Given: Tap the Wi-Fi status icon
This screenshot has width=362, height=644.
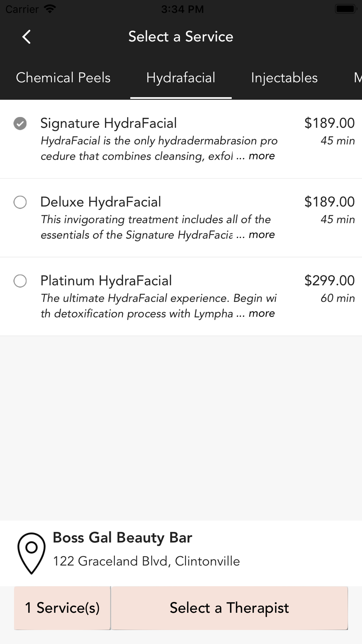Looking at the screenshot, I should point(49,9).
